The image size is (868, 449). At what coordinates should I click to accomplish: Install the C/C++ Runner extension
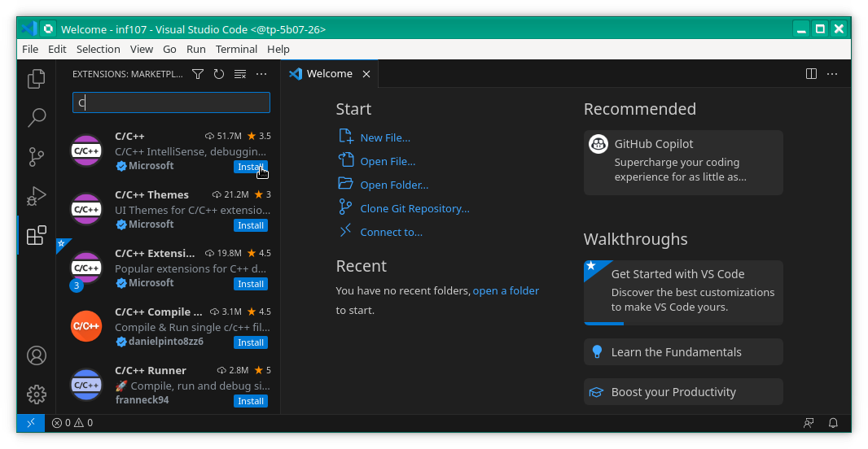[x=251, y=402]
